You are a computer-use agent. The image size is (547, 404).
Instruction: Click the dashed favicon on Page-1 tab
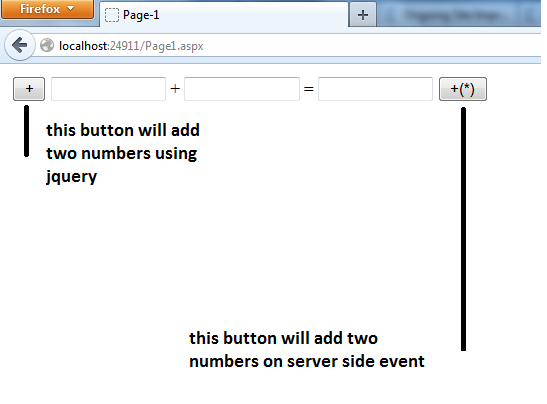coord(112,15)
